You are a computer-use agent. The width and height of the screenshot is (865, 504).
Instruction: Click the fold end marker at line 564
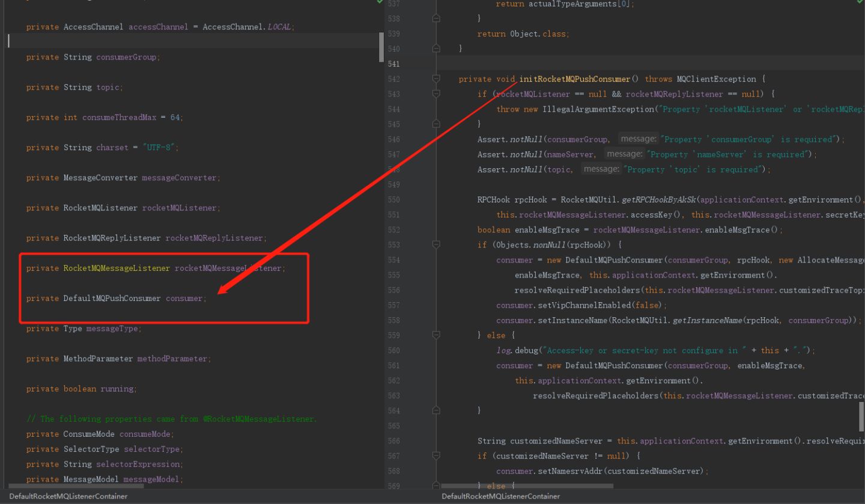437,410
